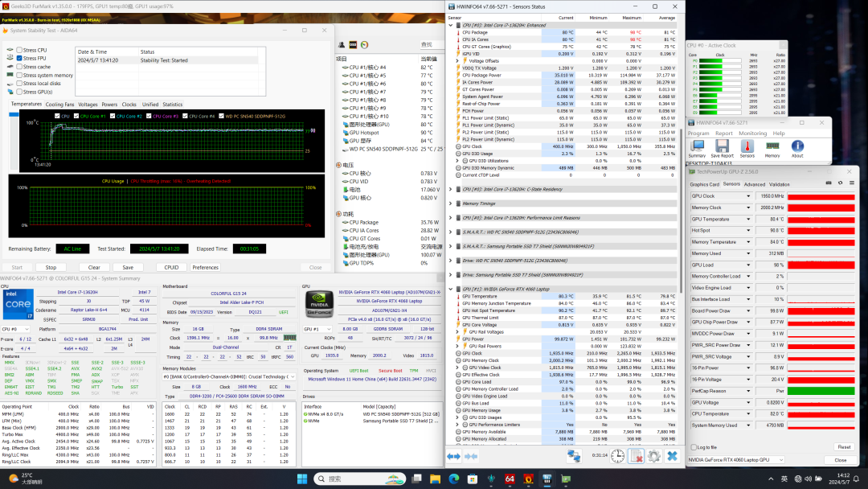Collapse the GPU [#1] RTX 4060 sensor group
The height and width of the screenshot is (489, 868).
click(x=452, y=287)
